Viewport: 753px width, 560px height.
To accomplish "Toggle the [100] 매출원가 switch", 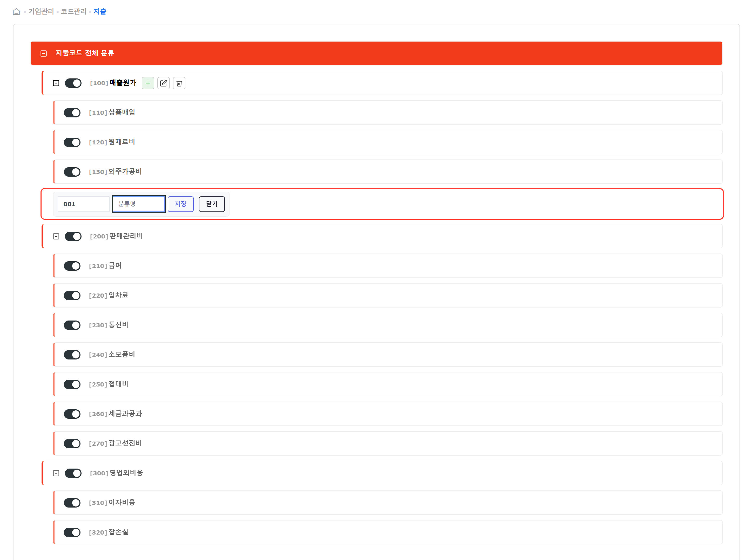I will 73,83.
